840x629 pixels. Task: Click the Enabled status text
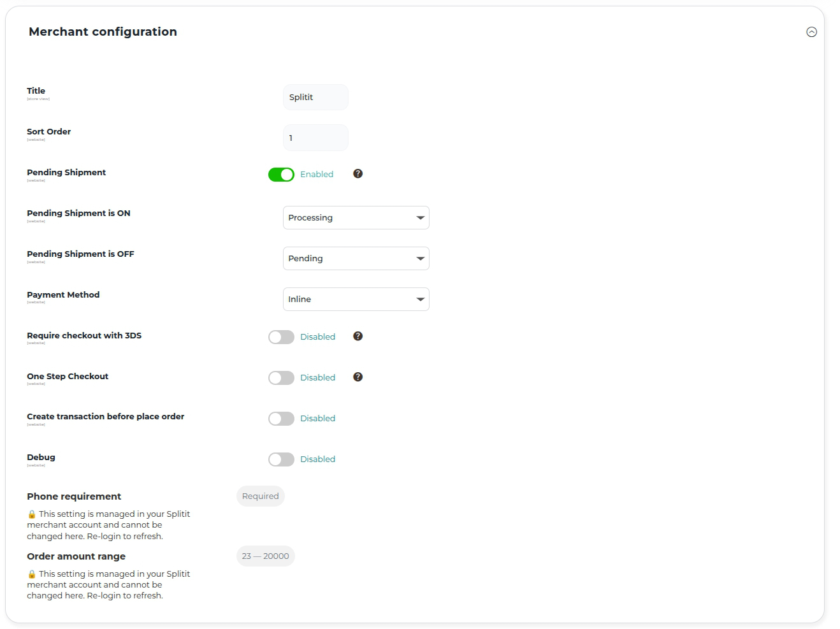coord(317,175)
